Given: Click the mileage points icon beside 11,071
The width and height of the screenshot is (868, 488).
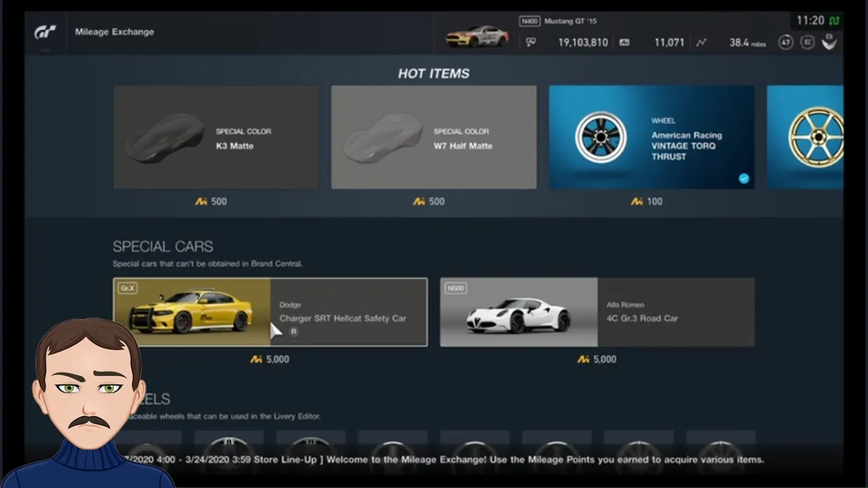Looking at the screenshot, I should (625, 42).
